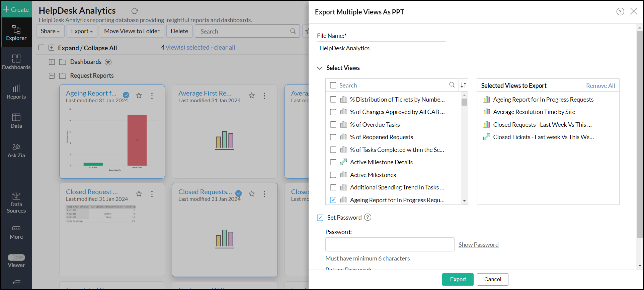Collapse the Select Views section
This screenshot has width=644, height=290.
tap(320, 68)
